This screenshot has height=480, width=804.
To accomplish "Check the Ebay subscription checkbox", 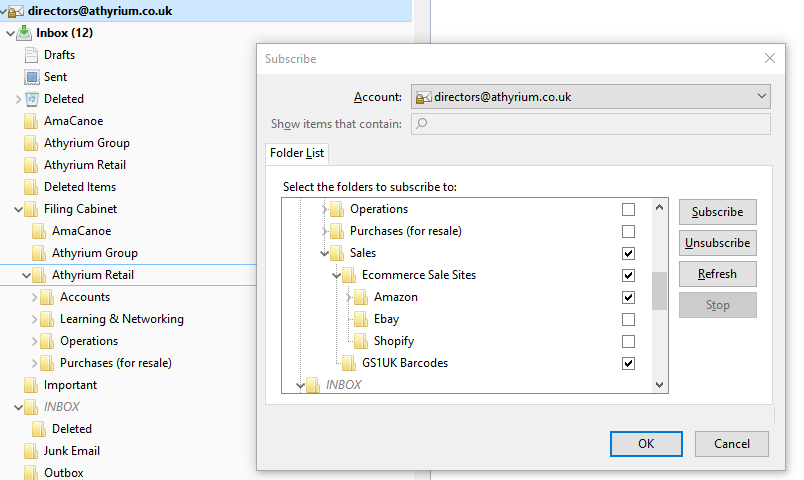I will coord(628,319).
